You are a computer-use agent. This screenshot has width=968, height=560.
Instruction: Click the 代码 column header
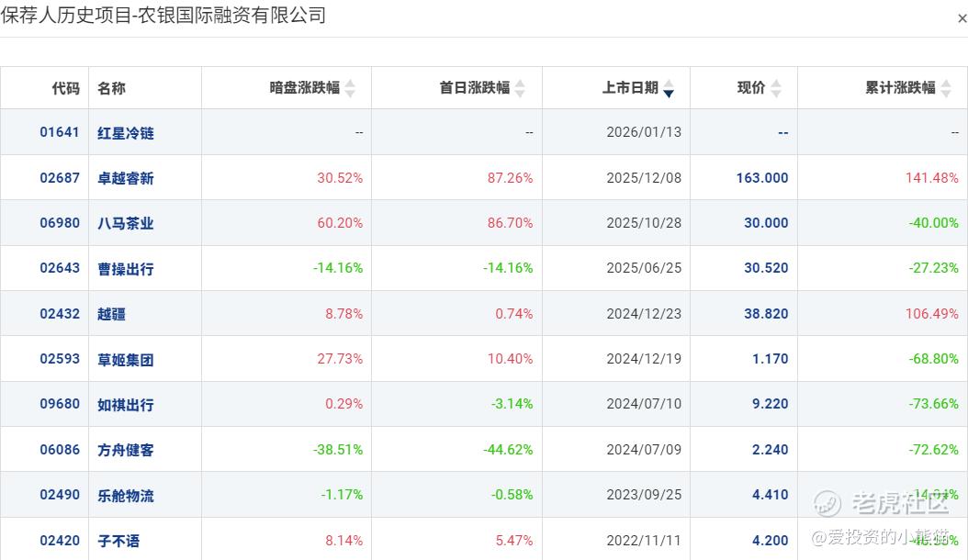tap(65, 88)
